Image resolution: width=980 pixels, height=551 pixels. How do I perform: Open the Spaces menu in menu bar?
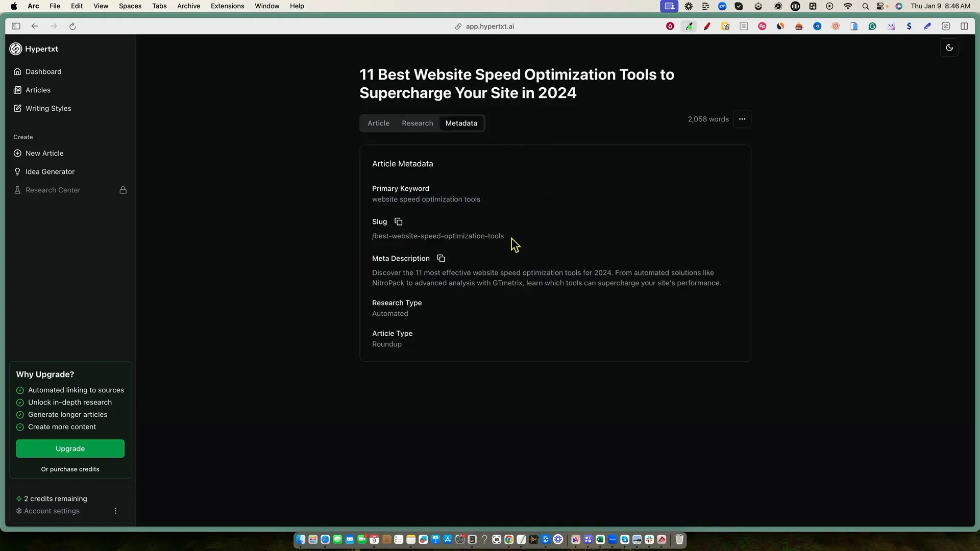pyautogui.click(x=130, y=6)
